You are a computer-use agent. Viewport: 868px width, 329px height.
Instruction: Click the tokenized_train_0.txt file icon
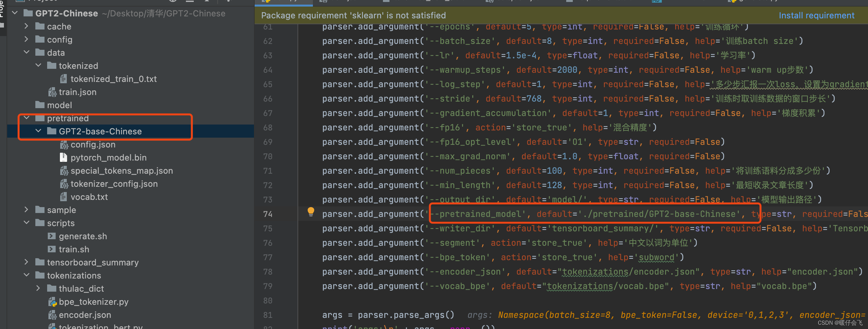63,79
